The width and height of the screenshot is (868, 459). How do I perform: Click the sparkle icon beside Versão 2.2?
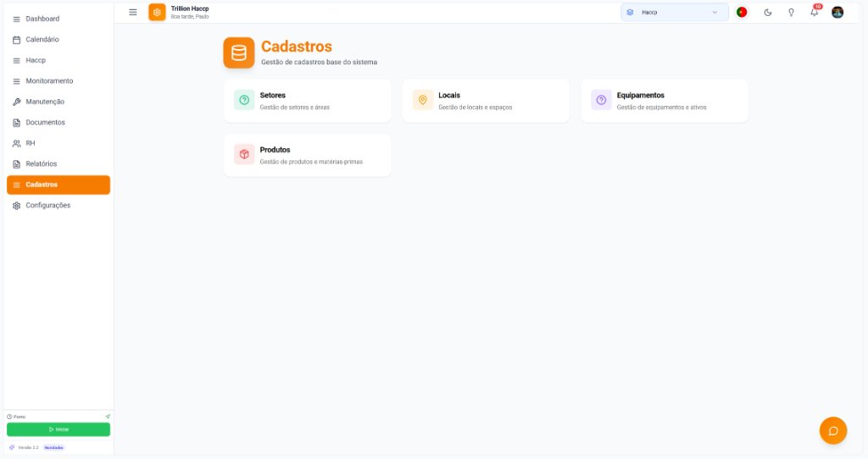tap(12, 447)
